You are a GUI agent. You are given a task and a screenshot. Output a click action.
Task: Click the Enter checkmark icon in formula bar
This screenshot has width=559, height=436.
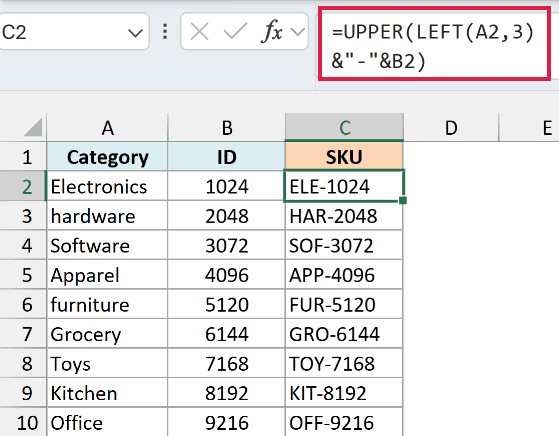pos(235,32)
